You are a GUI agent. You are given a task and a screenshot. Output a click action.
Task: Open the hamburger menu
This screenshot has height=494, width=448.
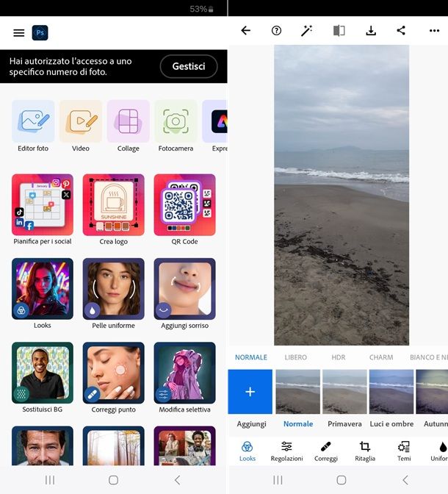click(x=19, y=33)
